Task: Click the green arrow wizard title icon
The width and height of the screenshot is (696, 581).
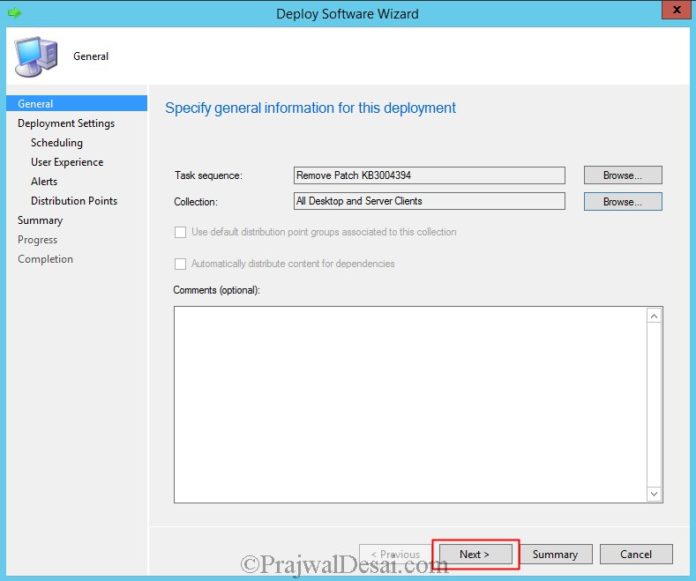Action: 15,13
